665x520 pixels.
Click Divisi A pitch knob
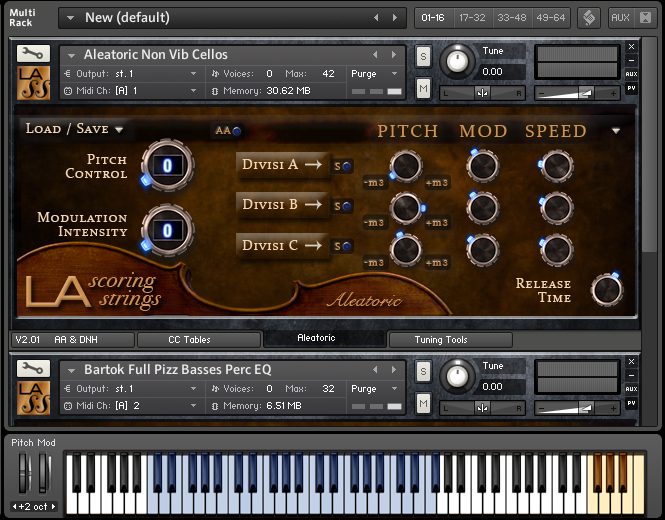click(405, 166)
